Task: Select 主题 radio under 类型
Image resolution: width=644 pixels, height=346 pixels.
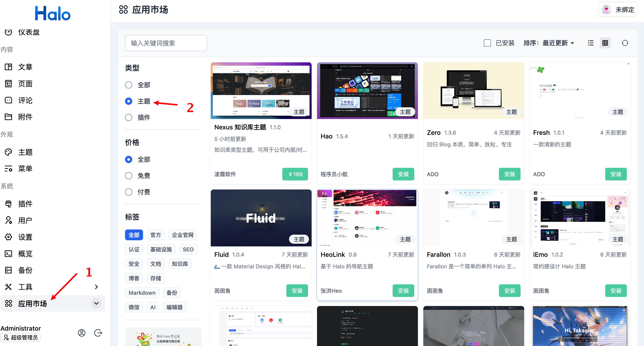Action: pyautogui.click(x=128, y=101)
